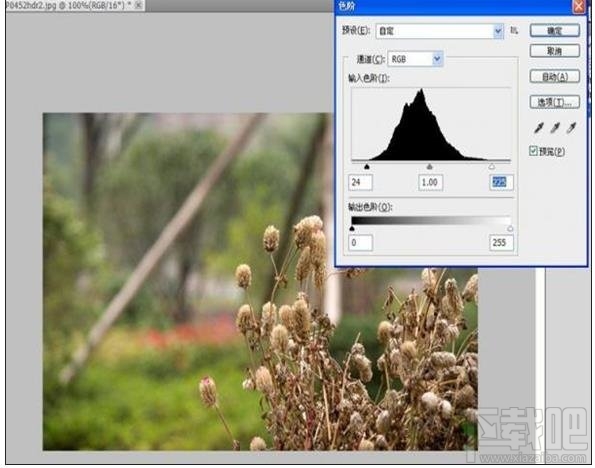Confirm with the 确定 button
The width and height of the screenshot is (595, 468).
point(554,31)
